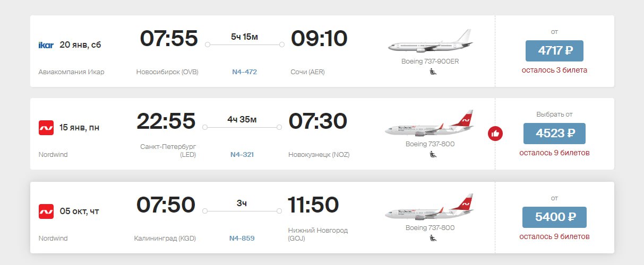
Task: Select the 4523 ₽ price button
Action: (x=554, y=134)
